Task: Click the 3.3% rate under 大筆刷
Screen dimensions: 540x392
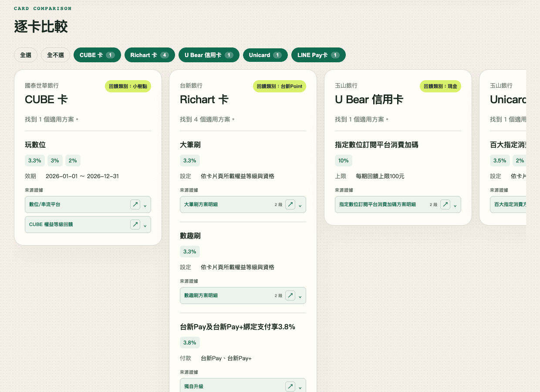Action: point(190,160)
